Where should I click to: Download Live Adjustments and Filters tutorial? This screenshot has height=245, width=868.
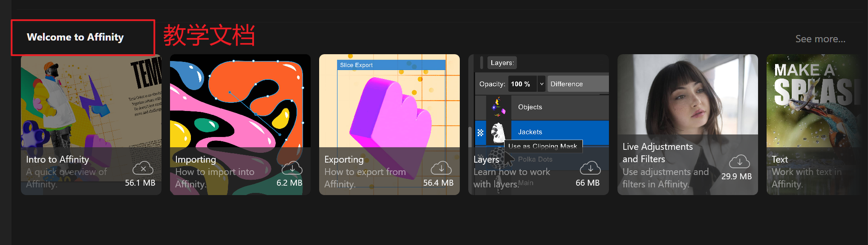pos(740,162)
